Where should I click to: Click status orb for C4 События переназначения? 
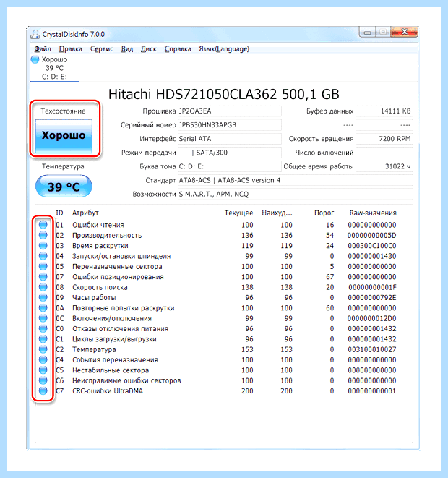click(x=43, y=359)
